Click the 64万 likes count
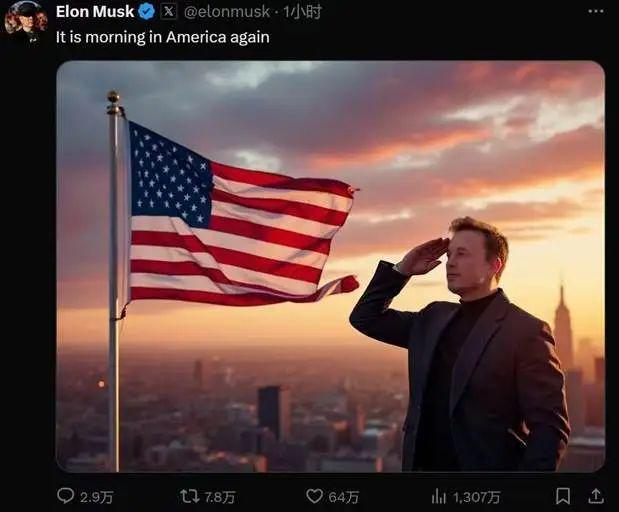The image size is (619, 512). (344, 497)
